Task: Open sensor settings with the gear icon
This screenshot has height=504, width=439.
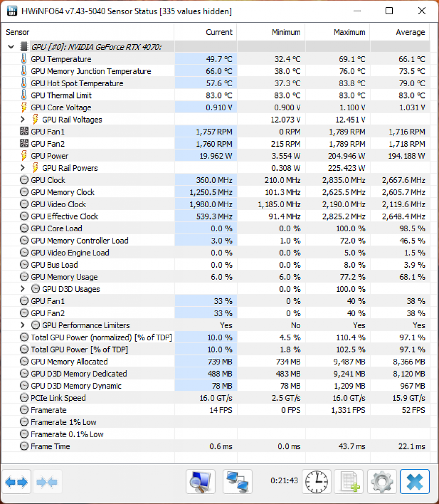Action: click(x=382, y=481)
